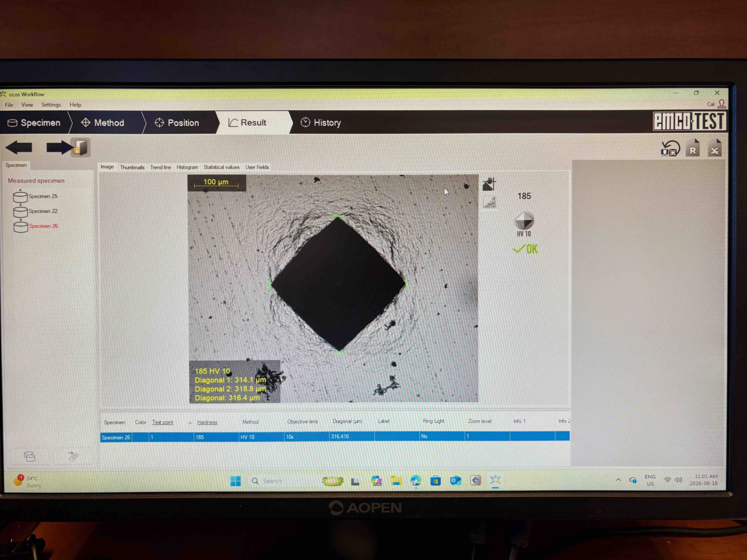Open Microsoft Store from the taskbar
747x560 pixels.
pos(436,481)
